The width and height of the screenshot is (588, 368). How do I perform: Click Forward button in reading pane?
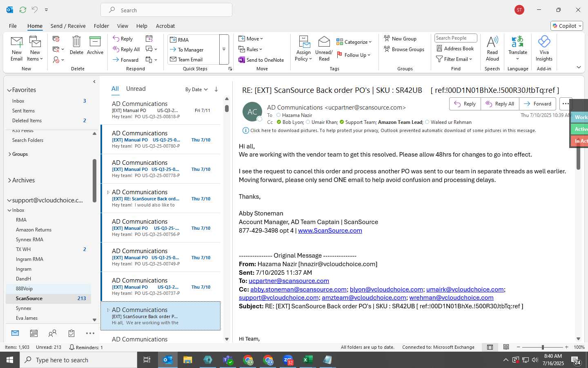[537, 104]
